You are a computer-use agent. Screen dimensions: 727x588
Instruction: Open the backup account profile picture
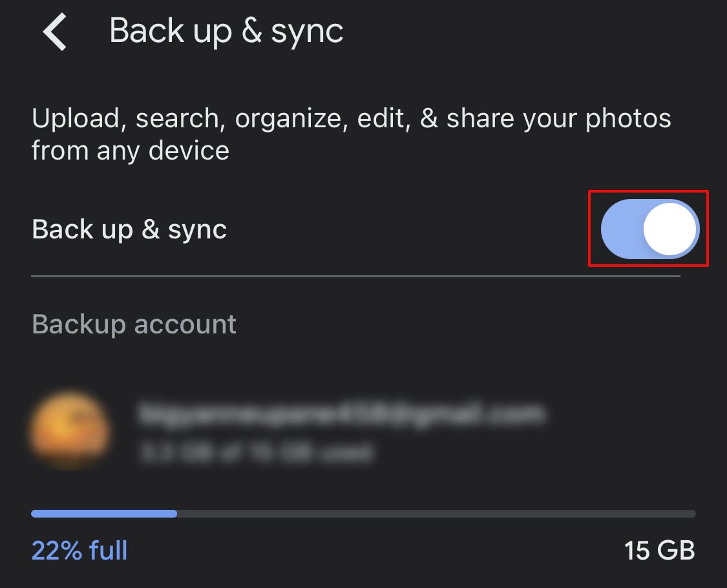[x=70, y=430]
